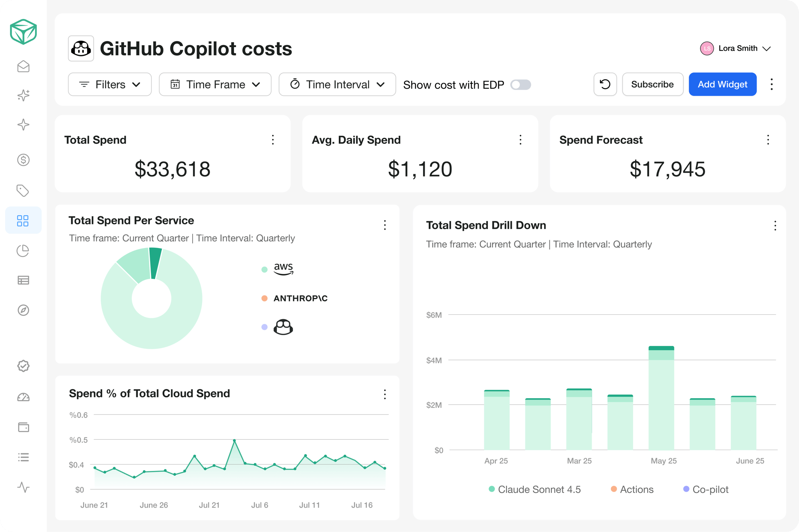Viewport: 799px width, 532px height.
Task: Toggle Co-pilot legend item in bar chart
Action: tap(706, 489)
